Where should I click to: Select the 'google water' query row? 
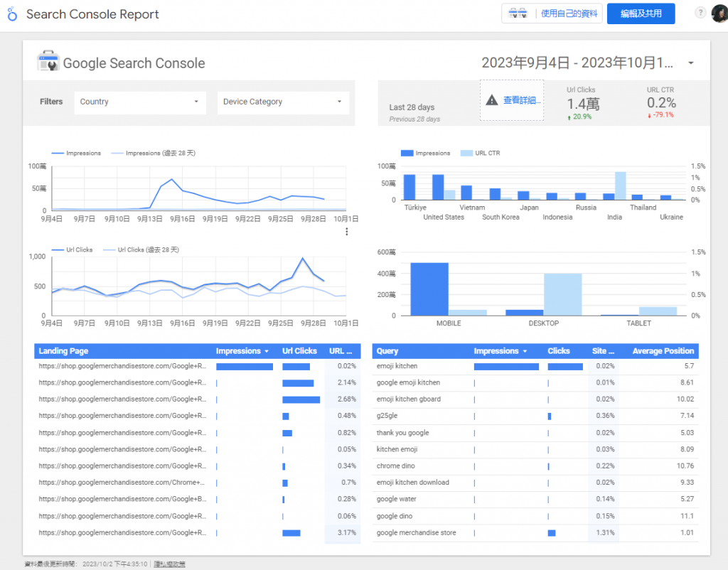click(x=535, y=499)
